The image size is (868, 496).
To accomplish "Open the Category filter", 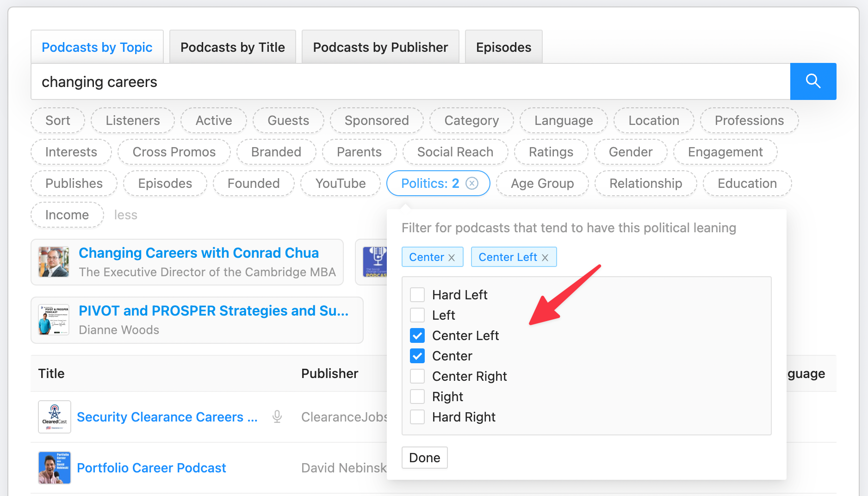I will pyautogui.click(x=471, y=120).
